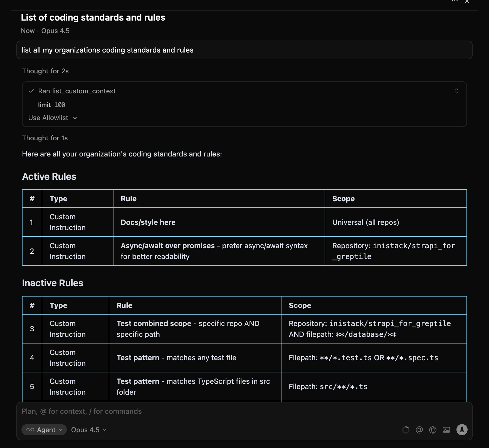Select the Inactive Rules section header
489x448 pixels.
click(x=53, y=283)
